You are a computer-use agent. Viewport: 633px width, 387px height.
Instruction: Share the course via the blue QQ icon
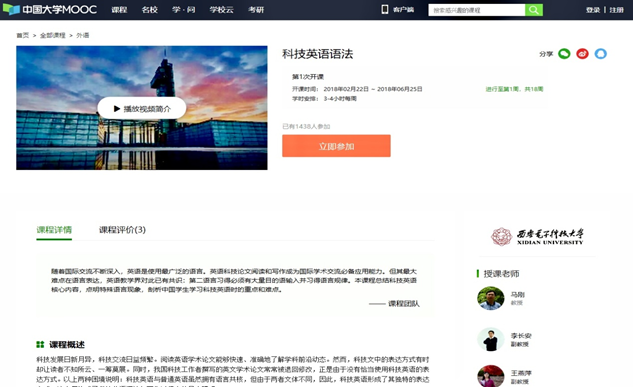[x=600, y=54]
